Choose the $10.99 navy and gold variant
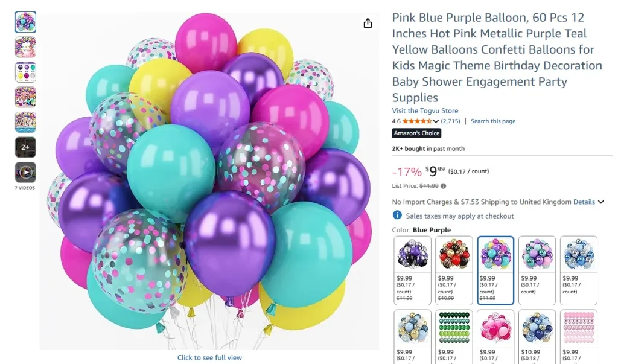This screenshot has height=364, width=618. coord(537,329)
